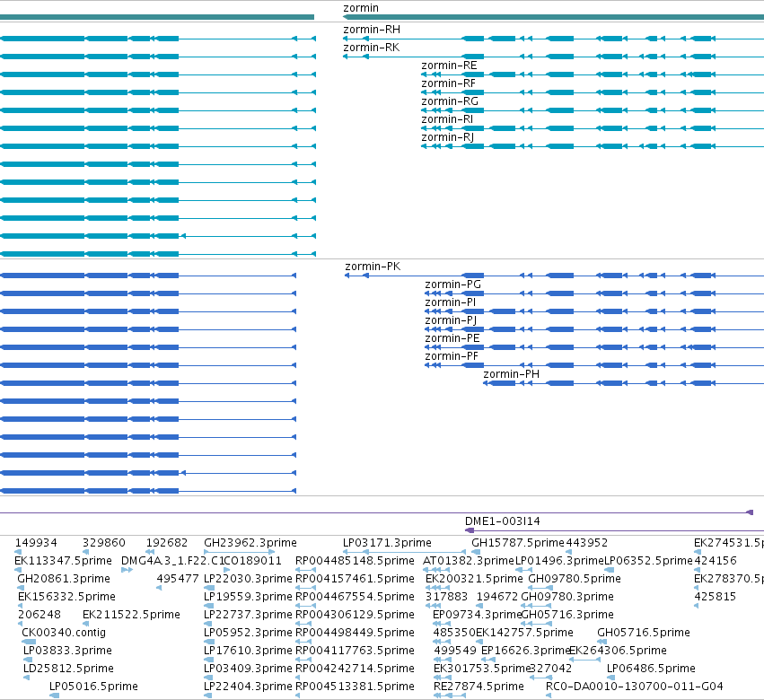Select the zormin gene label
The width and height of the screenshot is (764, 700).
click(361, 8)
